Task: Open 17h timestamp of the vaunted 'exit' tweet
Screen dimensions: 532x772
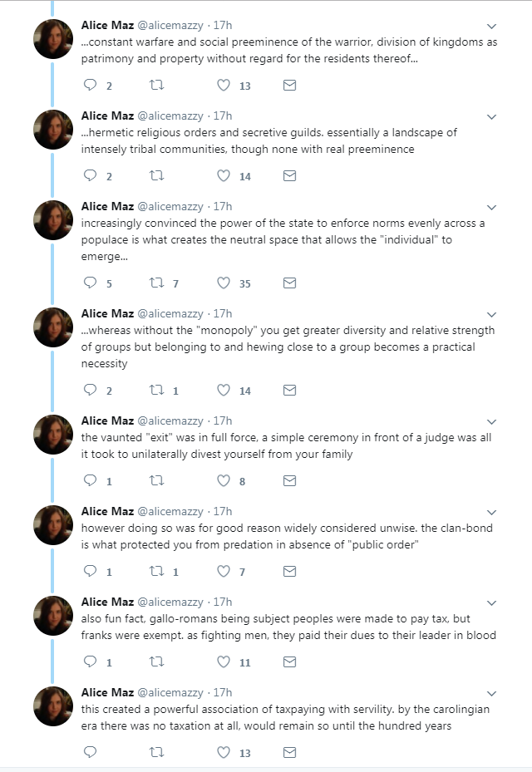Action: [x=223, y=420]
